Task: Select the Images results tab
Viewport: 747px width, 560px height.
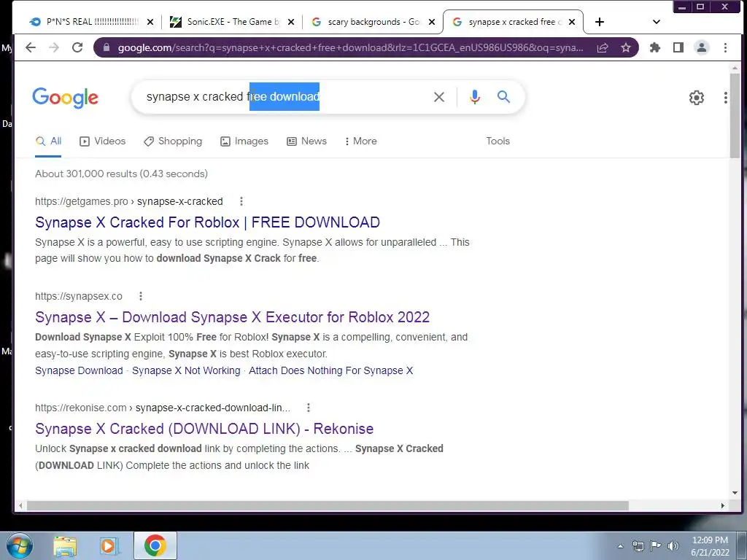Action: (244, 141)
